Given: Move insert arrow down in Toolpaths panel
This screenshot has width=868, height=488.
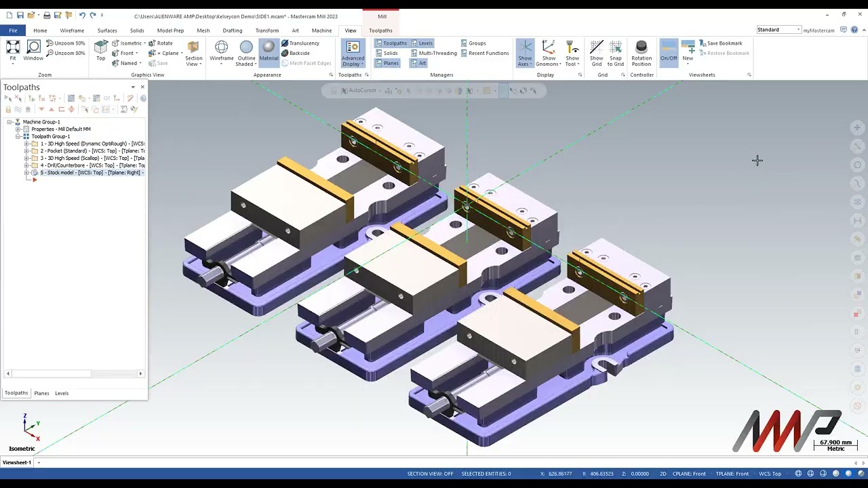Looking at the screenshot, I should [41, 109].
